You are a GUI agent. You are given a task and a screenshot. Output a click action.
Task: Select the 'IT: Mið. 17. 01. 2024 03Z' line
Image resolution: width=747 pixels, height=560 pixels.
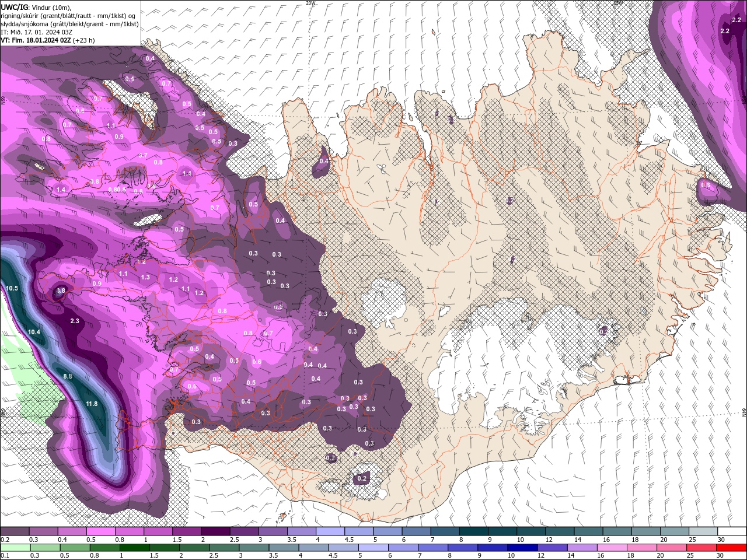37,32
